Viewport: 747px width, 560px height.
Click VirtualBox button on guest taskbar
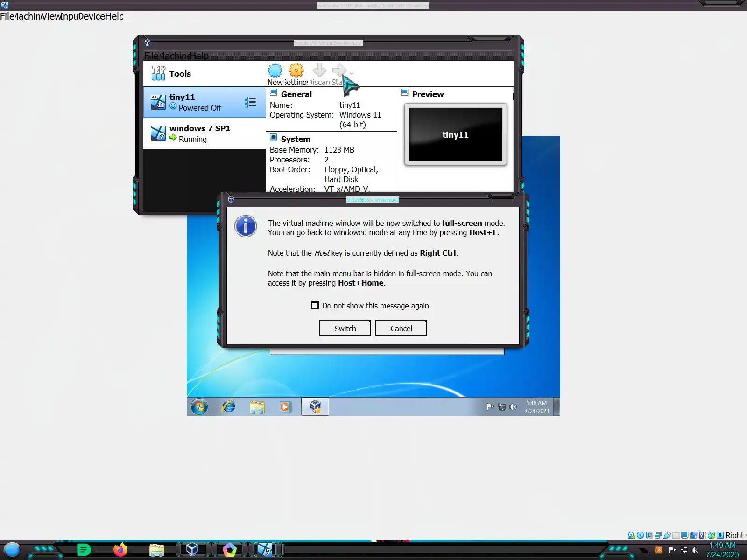pyautogui.click(x=315, y=406)
